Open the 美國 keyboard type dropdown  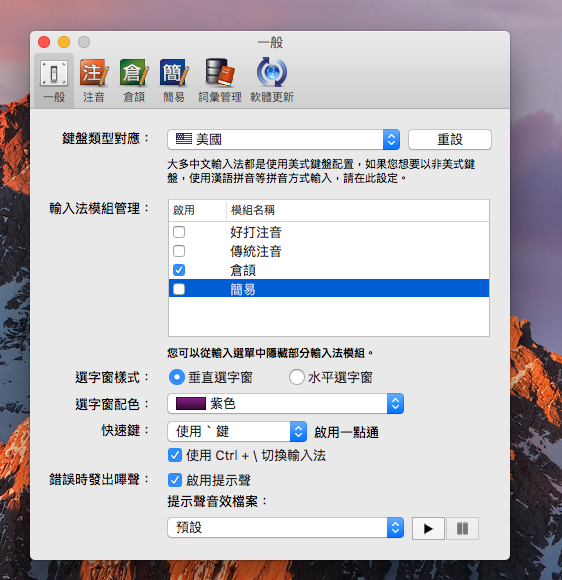tap(284, 139)
